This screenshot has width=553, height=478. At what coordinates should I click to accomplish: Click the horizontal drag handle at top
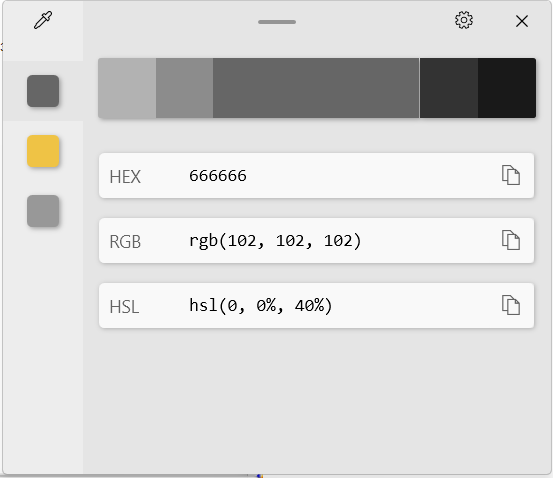(x=277, y=22)
